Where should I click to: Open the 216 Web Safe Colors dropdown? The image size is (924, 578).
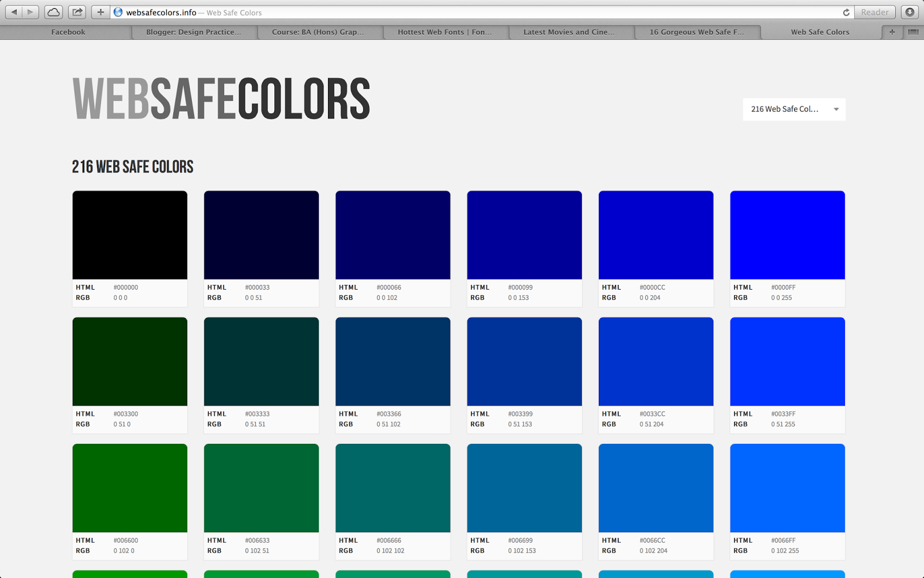794,109
